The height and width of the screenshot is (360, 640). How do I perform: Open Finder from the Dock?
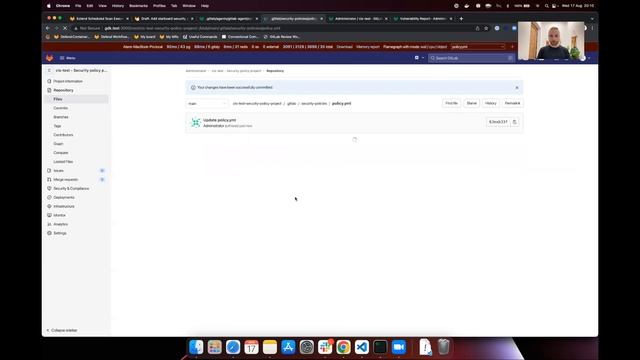point(196,347)
